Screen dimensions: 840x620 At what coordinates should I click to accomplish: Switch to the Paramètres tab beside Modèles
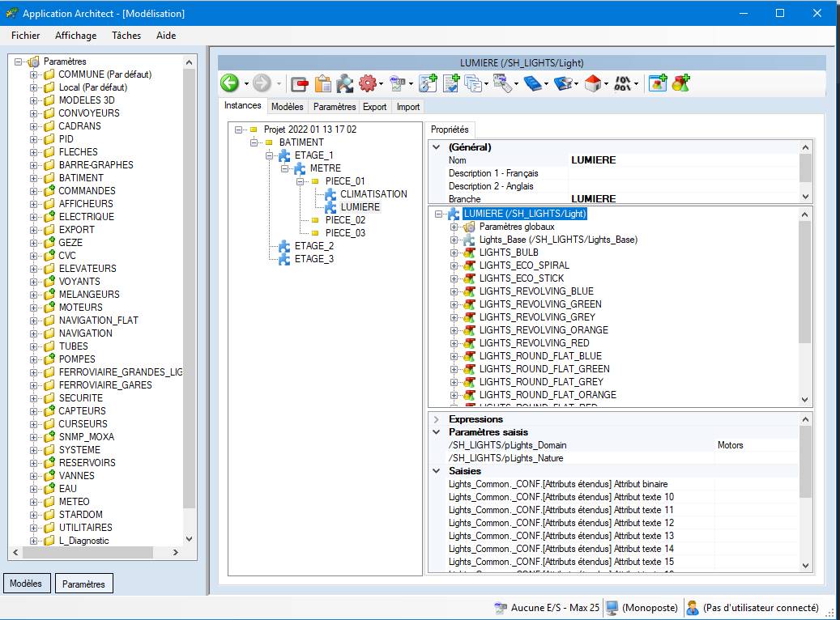(335, 107)
